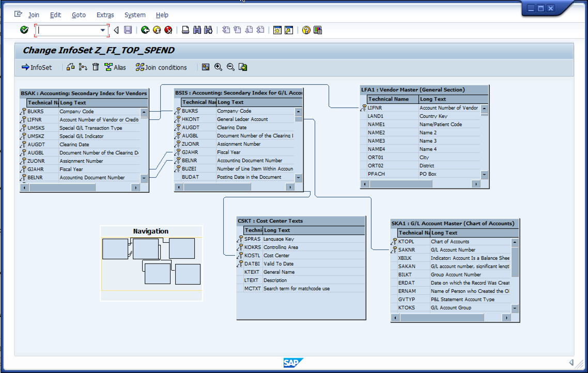Select the BUDAT Posting Date row

point(235,177)
